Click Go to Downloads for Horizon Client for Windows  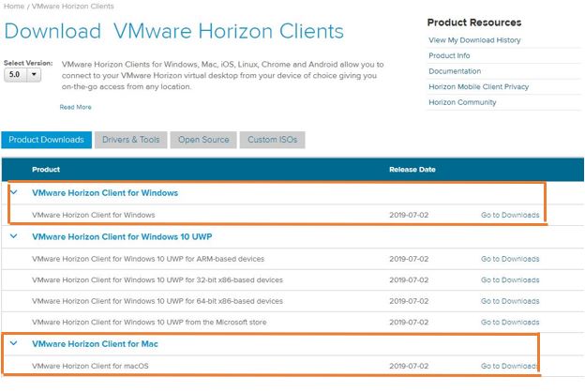[510, 215]
